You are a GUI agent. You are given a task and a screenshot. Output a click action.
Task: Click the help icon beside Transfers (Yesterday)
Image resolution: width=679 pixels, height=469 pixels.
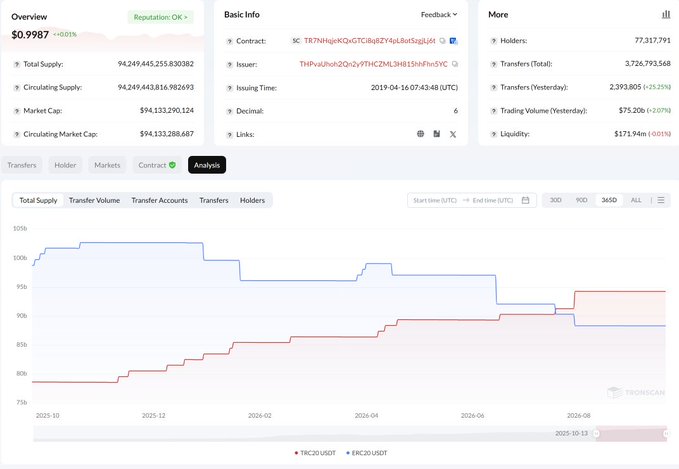(x=494, y=88)
